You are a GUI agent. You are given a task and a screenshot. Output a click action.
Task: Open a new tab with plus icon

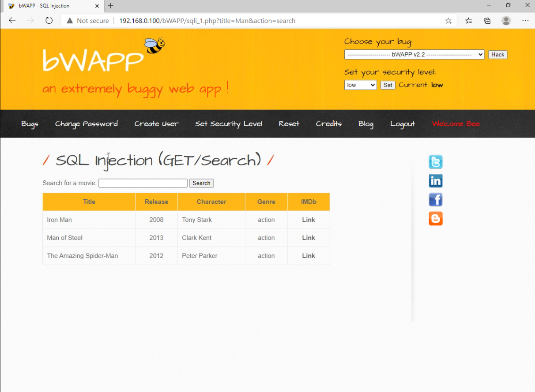(x=111, y=6)
